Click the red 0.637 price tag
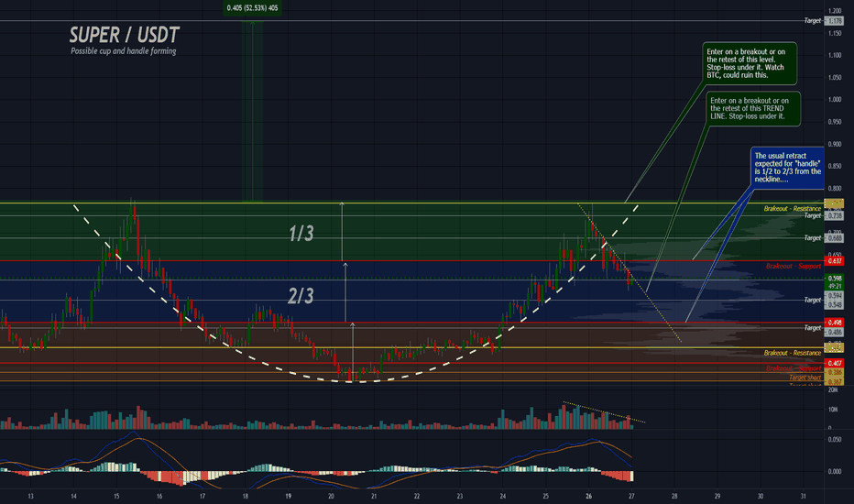 834,261
